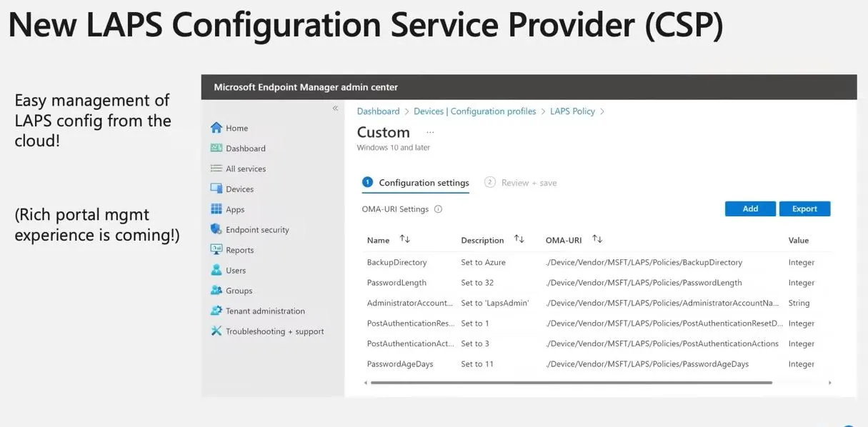Follow Devices | Configuration profiles breadcrumb
Screen dimensions: 868x427
click(474, 111)
